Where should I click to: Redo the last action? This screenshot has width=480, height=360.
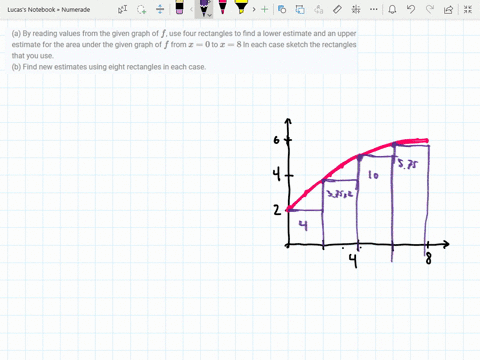pyautogui.click(x=430, y=9)
